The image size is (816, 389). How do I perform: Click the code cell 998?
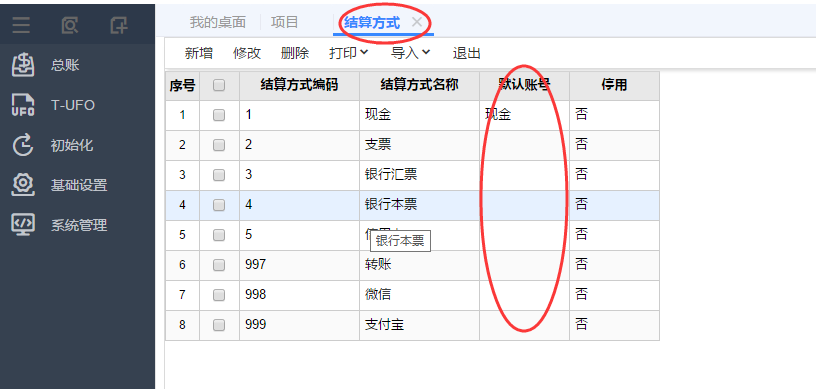(x=299, y=295)
